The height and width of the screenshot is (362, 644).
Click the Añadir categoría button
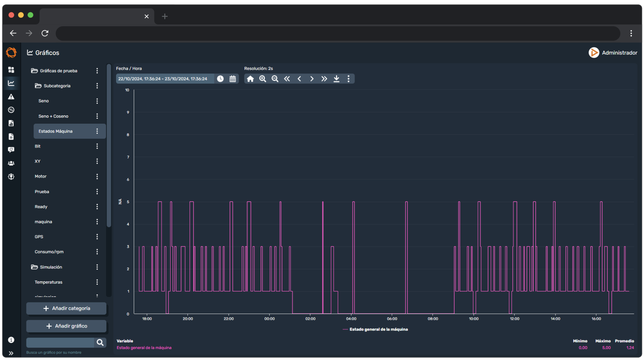pos(66,308)
